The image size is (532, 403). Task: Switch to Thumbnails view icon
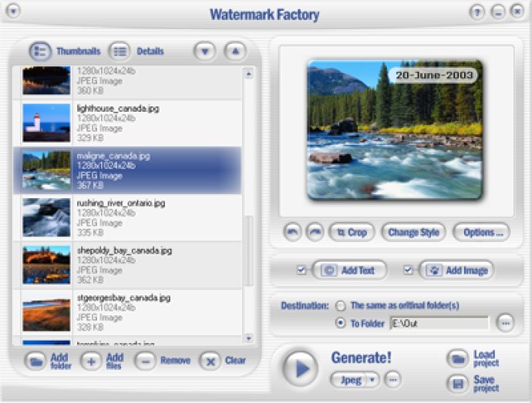click(40, 51)
